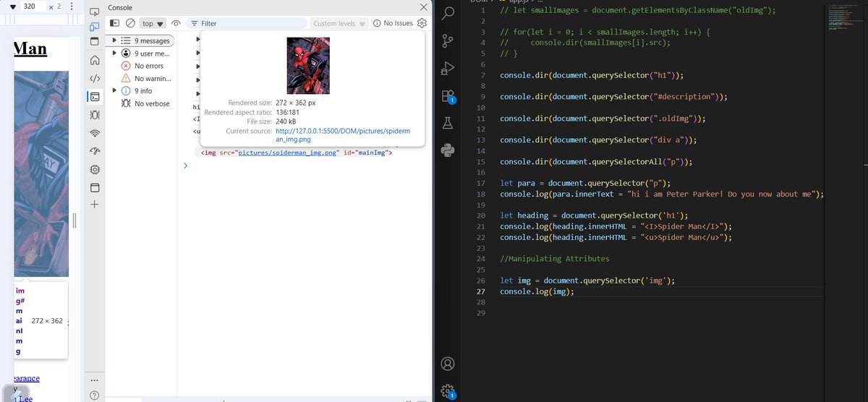Open the Manage gear in VS Code
The width and height of the screenshot is (868, 402).
coord(448,390)
